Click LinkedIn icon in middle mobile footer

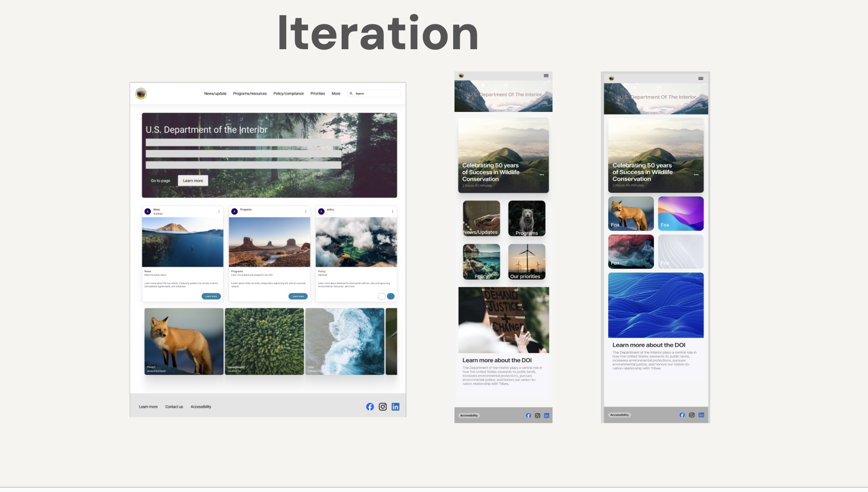[546, 416]
